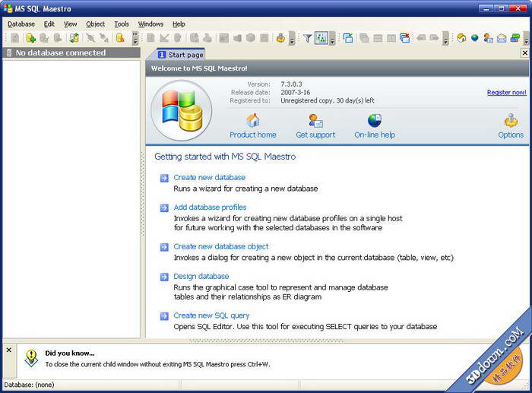Expand the overflow chevron right of the joystick icon
The width and height of the screenshot is (532, 393).
pos(292,38)
